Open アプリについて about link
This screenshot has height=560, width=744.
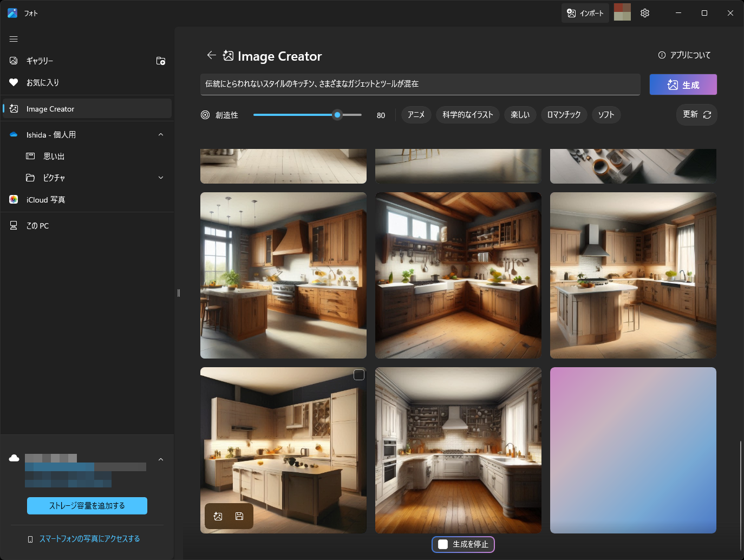pyautogui.click(x=684, y=55)
